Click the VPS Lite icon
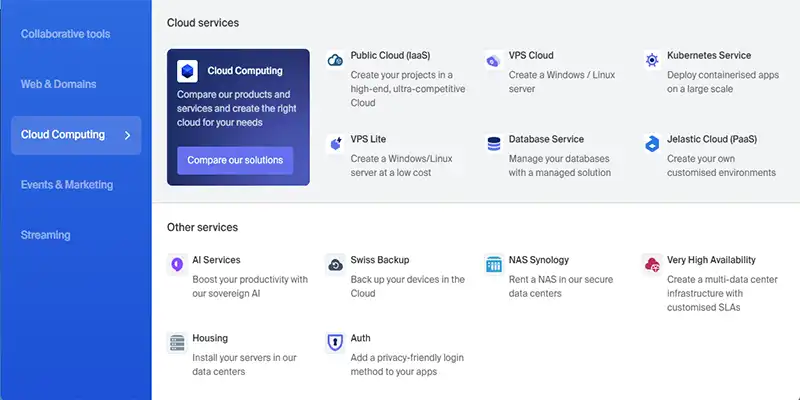This screenshot has height=400, width=800. point(335,144)
